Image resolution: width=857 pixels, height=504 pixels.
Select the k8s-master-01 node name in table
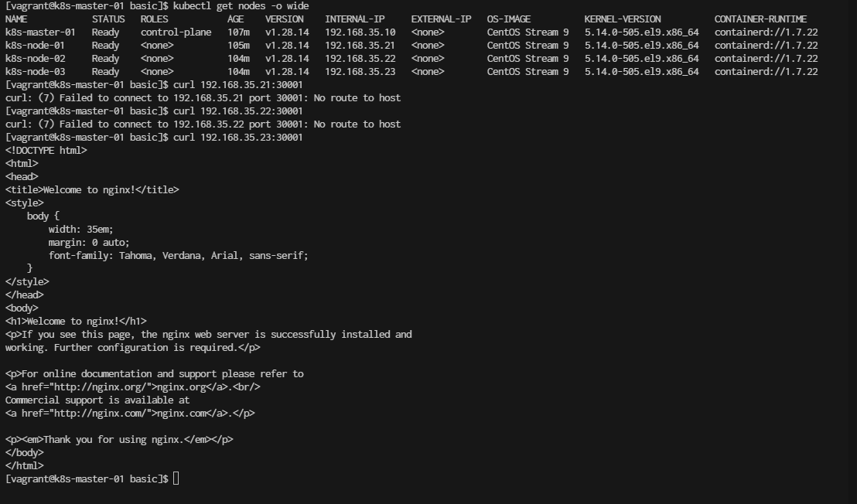click(40, 32)
